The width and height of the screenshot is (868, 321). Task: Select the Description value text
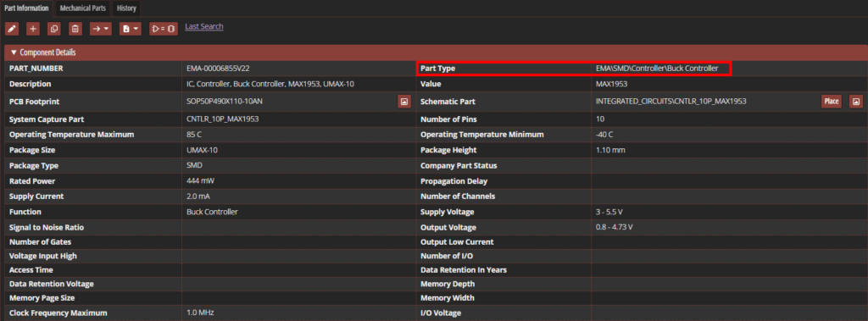point(270,84)
